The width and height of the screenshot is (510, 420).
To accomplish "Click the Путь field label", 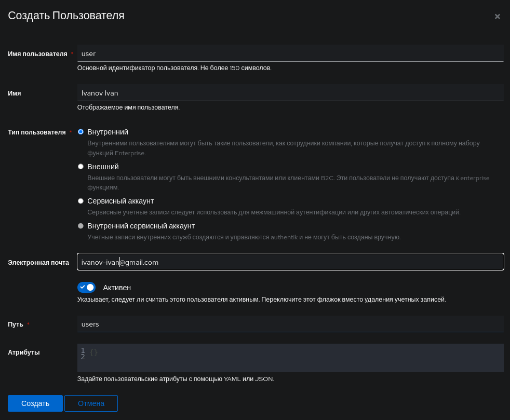I will [x=15, y=324].
